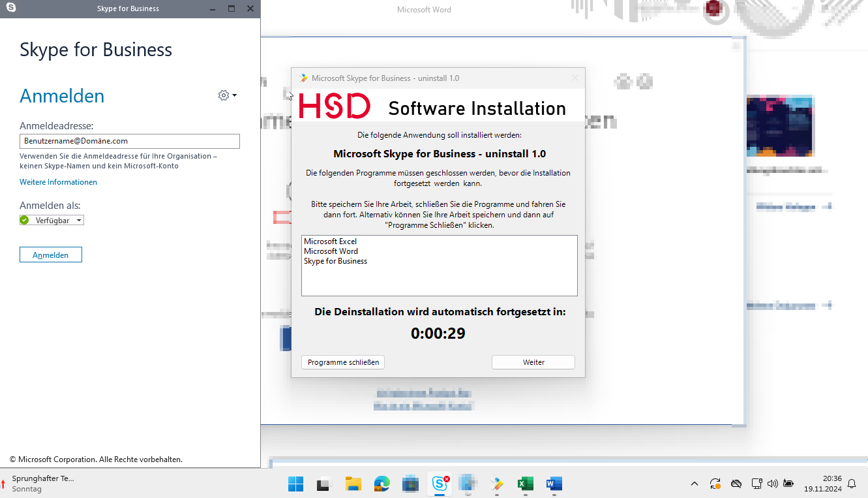Open the Weitere Informationen link
868x498 pixels.
(x=58, y=182)
